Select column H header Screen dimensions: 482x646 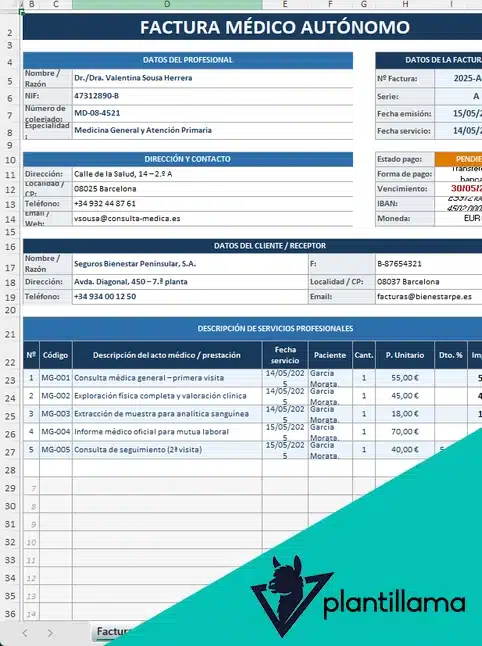point(405,5)
